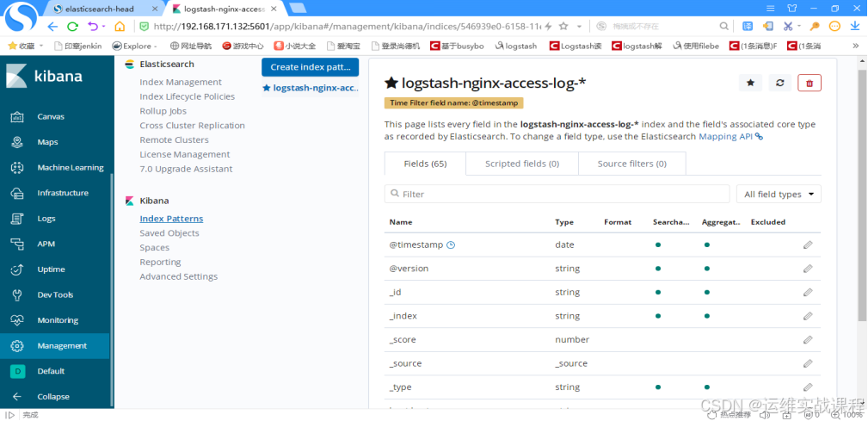Click the browser back arrow
Screen dimensions: 868x421
[52, 27]
